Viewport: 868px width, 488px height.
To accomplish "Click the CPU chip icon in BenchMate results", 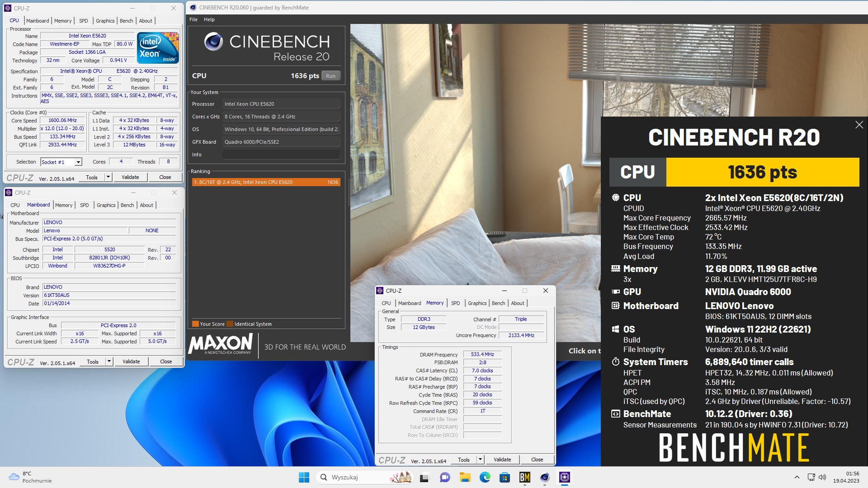I will [615, 197].
